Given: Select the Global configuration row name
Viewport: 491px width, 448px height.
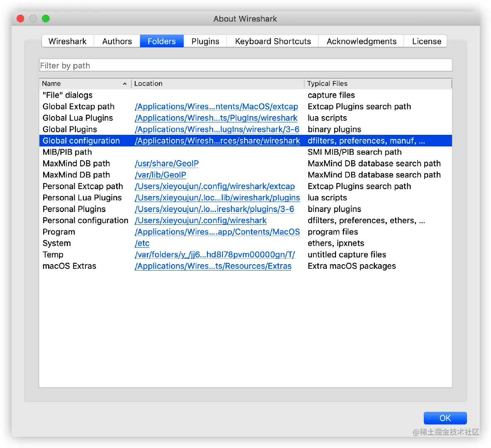Looking at the screenshot, I should tap(81, 141).
